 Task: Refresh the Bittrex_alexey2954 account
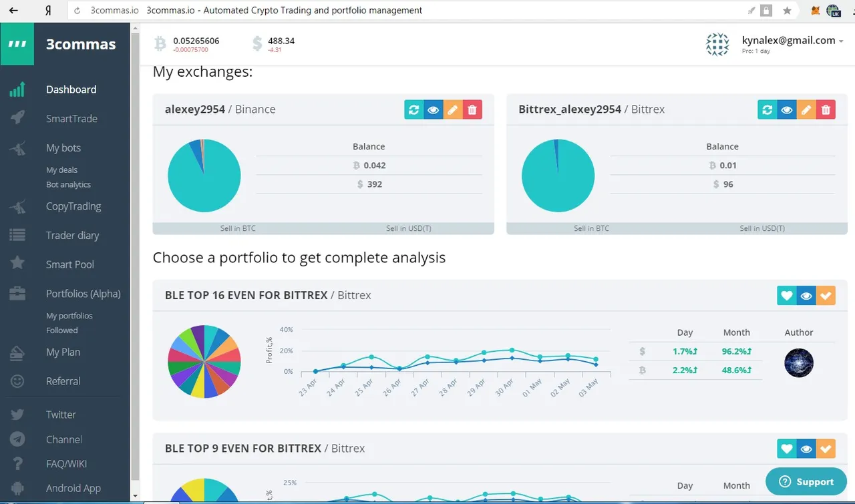(767, 109)
